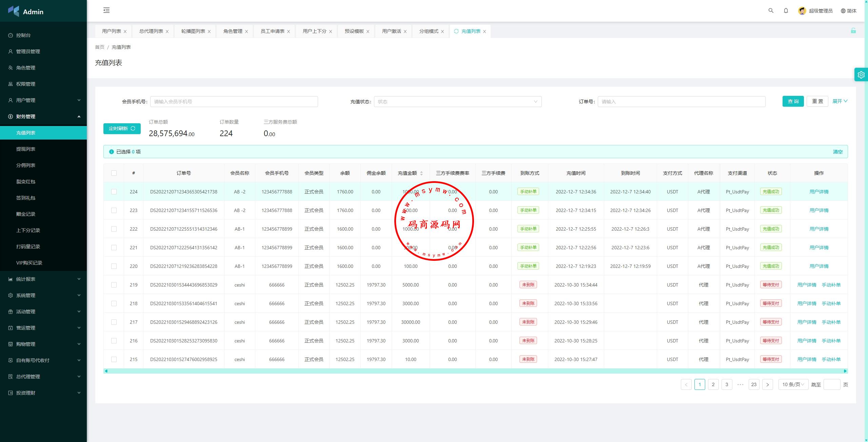This screenshot has height=442, width=868.
Task: Click the 查询 search button
Action: tap(793, 101)
